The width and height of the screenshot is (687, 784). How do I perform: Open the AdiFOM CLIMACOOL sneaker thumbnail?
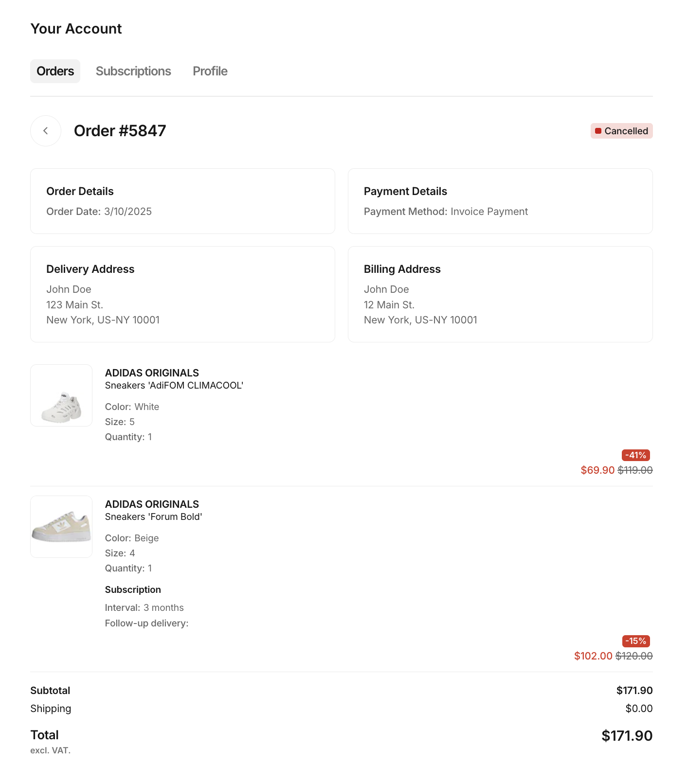(61, 395)
